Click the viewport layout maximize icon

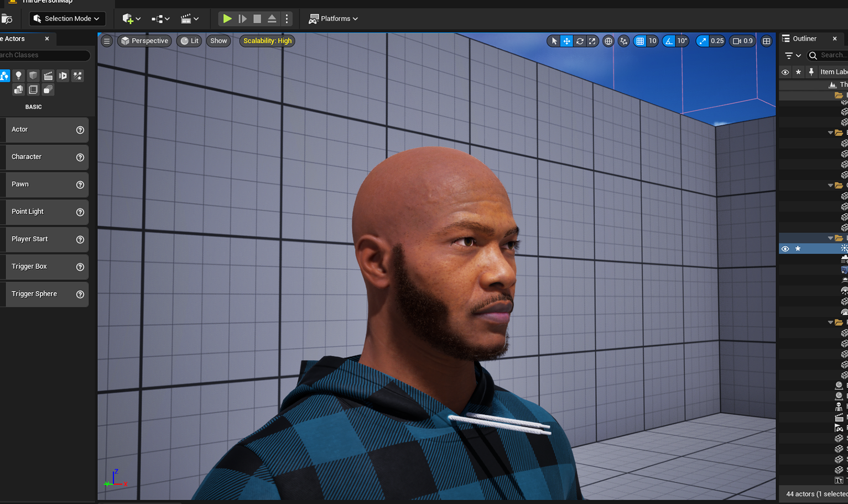point(767,41)
